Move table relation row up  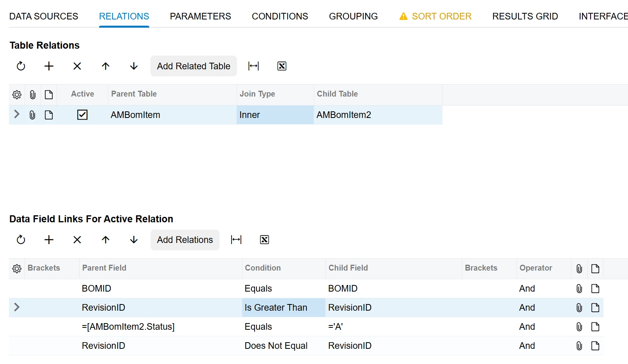pos(106,66)
